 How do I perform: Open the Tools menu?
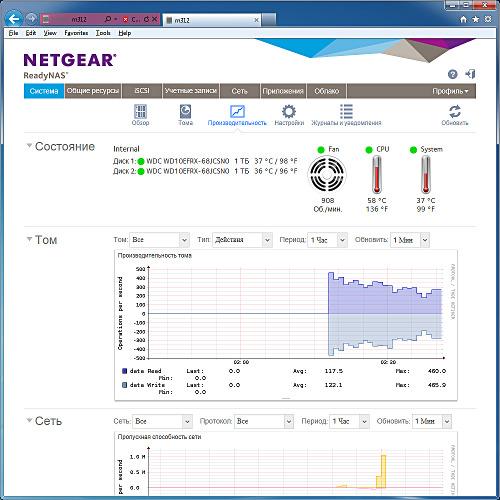(103, 33)
